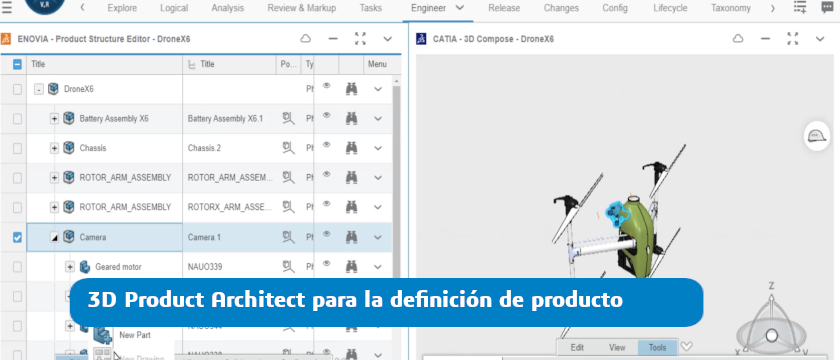Image resolution: width=840 pixels, height=360 pixels.
Task: Click the hard hat icon in 3D view
Action: [x=816, y=136]
